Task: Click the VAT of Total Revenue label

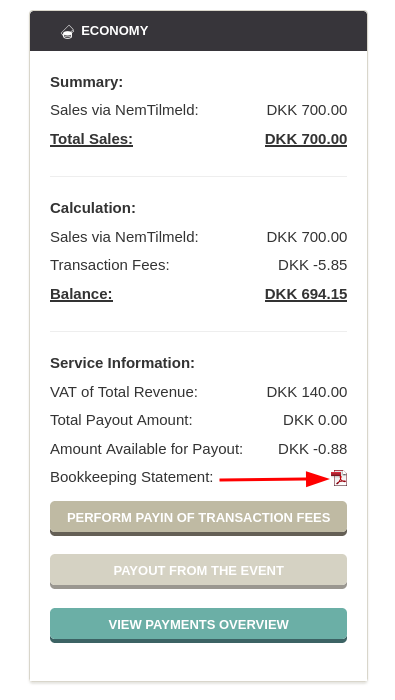Action: 124,392
